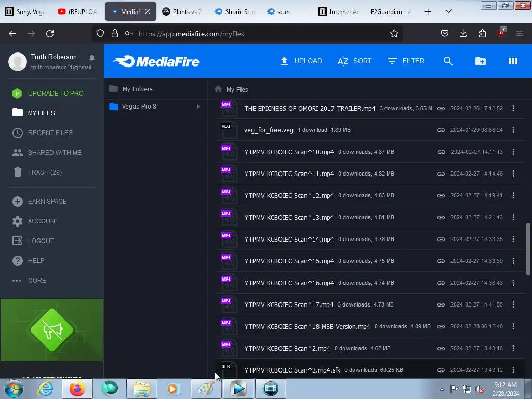Expand More options in sidebar
Viewport: 532px width, 399px height.
coord(29,281)
